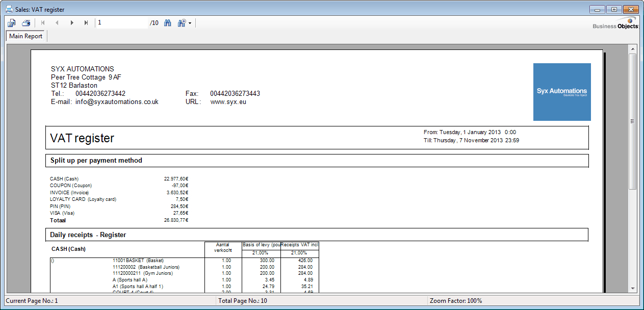
Task: Close the Sales: VAT register window
Action: tap(631, 9)
